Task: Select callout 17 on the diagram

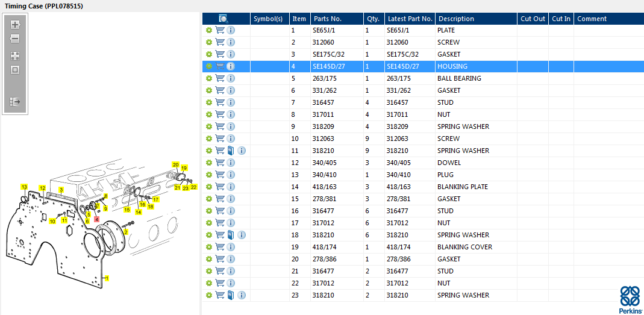Action: point(155,199)
